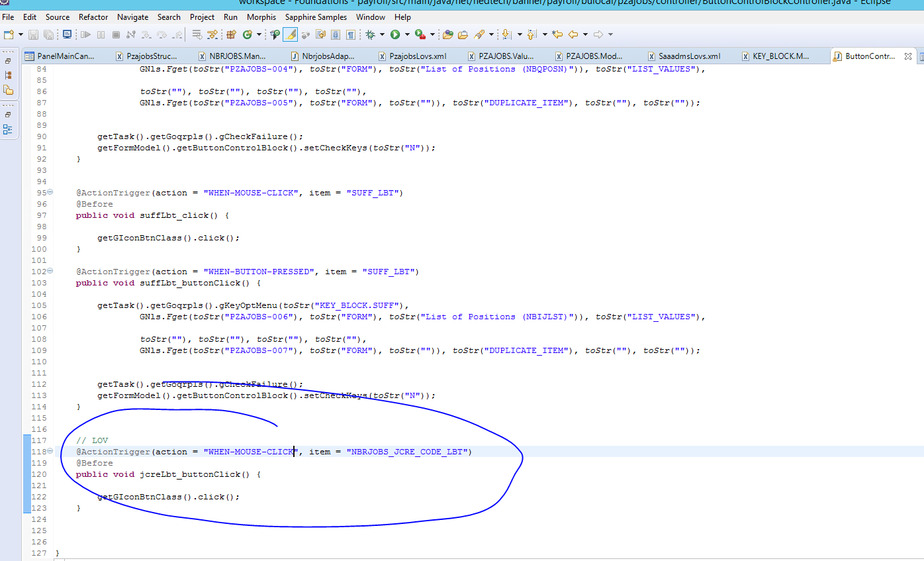
Task: Expand the New wizard dropdown arrow
Action: (x=19, y=33)
